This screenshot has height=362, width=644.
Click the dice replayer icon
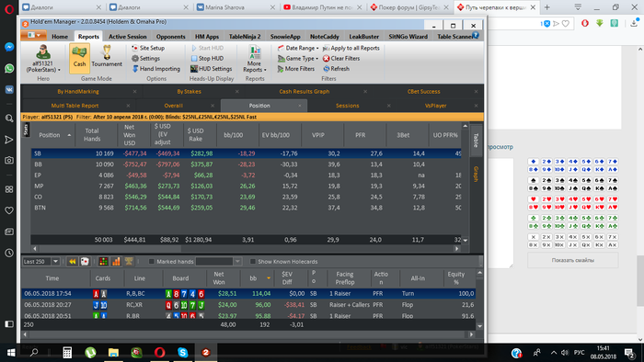coord(85,262)
